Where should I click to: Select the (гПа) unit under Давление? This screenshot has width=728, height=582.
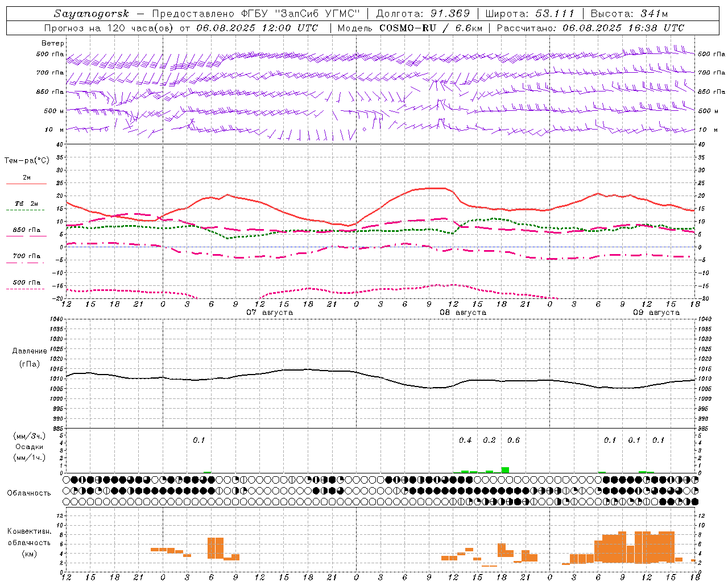tap(30, 364)
